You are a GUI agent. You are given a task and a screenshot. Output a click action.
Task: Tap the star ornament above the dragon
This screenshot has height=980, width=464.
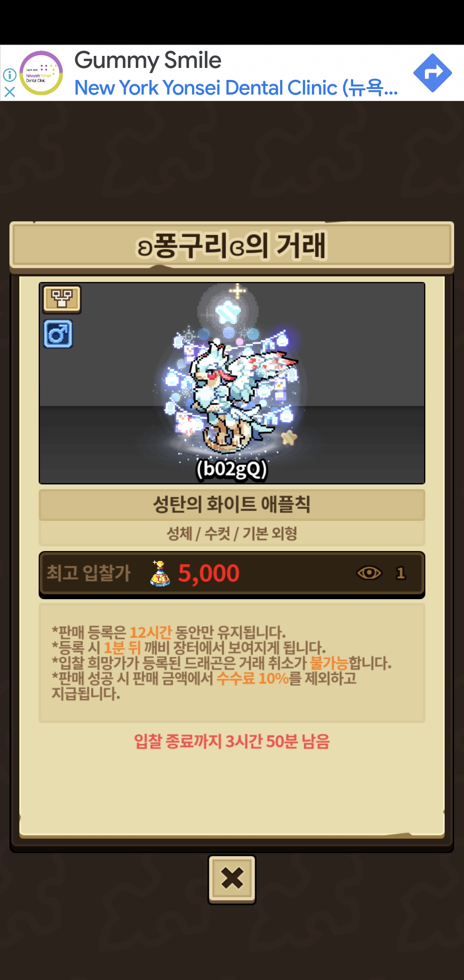[228, 312]
